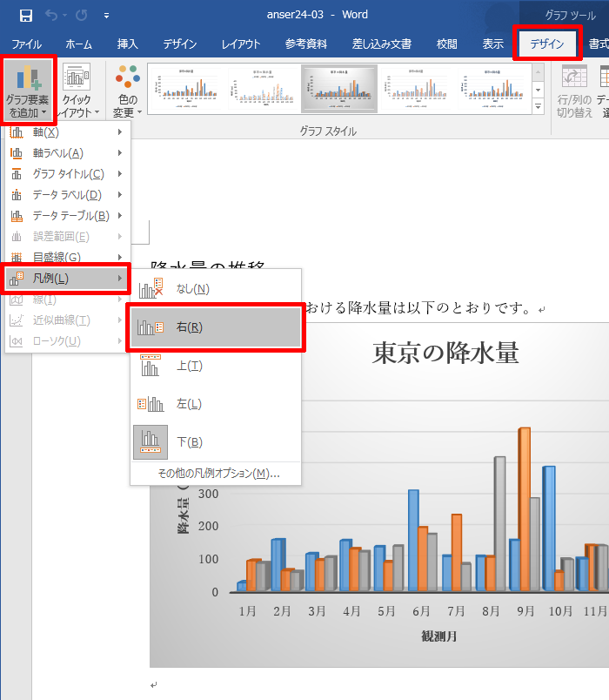Open the 軸ラベル(A) submenu
609x700 pixels.
(x=67, y=153)
